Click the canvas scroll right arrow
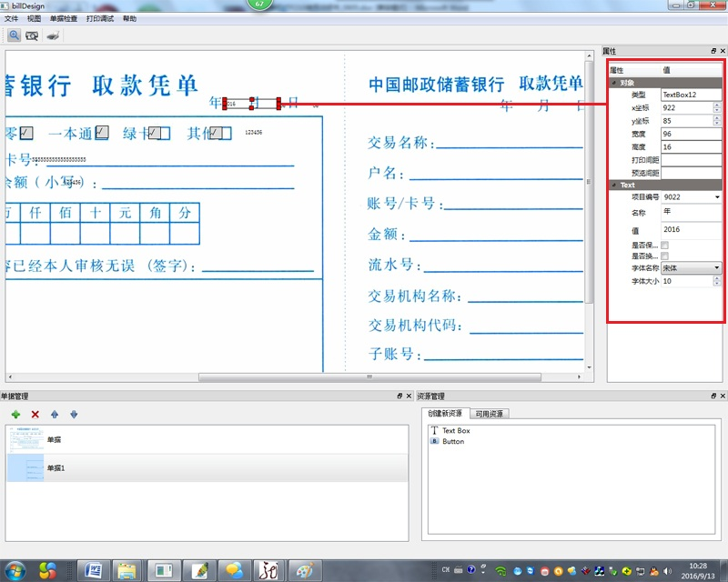Viewport: 728px width, 582px height. pyautogui.click(x=580, y=376)
